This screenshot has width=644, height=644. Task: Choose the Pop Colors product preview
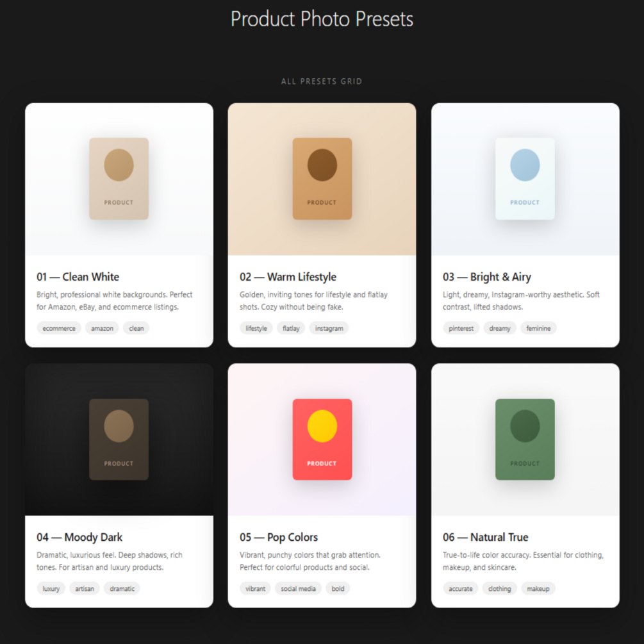(322, 440)
